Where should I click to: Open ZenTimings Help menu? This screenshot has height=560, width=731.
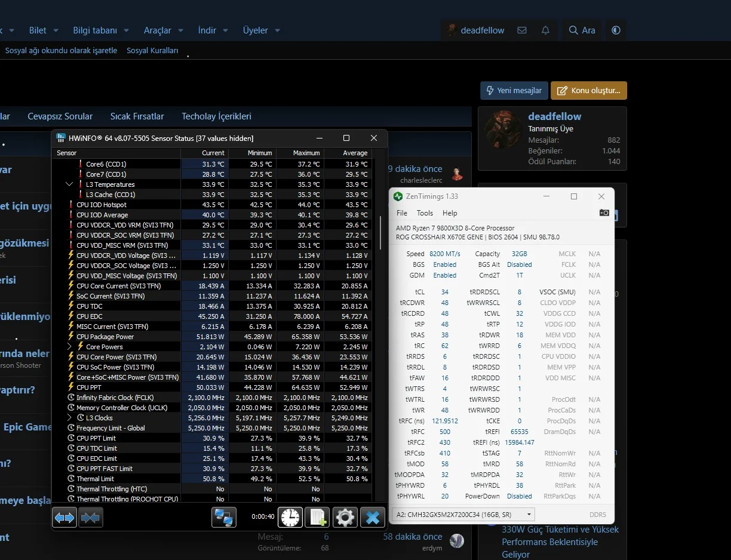click(x=450, y=213)
